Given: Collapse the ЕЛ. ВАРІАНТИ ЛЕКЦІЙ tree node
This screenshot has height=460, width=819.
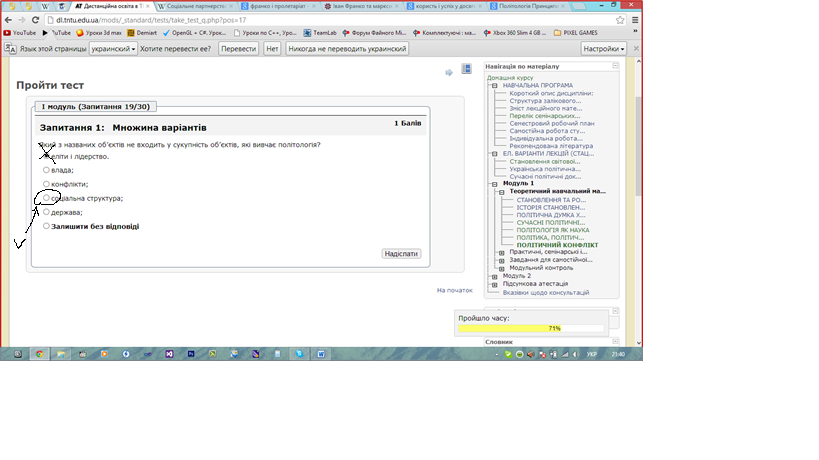Looking at the screenshot, I should [494, 154].
